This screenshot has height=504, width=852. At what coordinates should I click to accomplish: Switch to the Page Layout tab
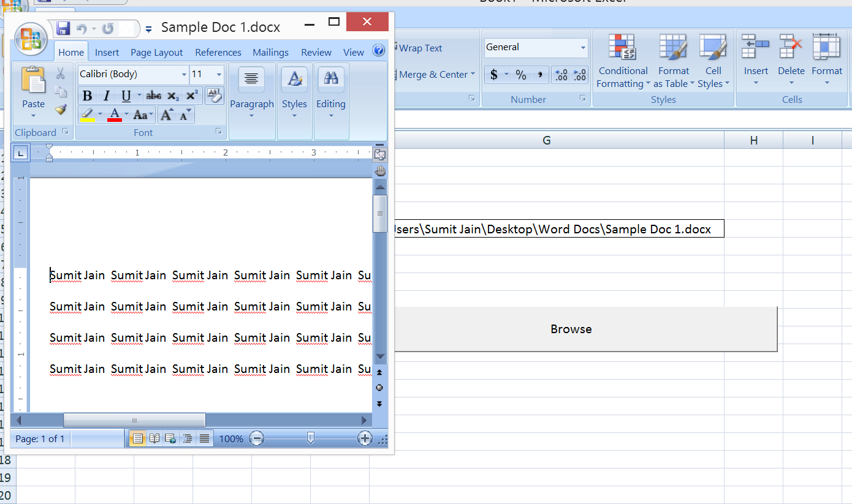157,53
